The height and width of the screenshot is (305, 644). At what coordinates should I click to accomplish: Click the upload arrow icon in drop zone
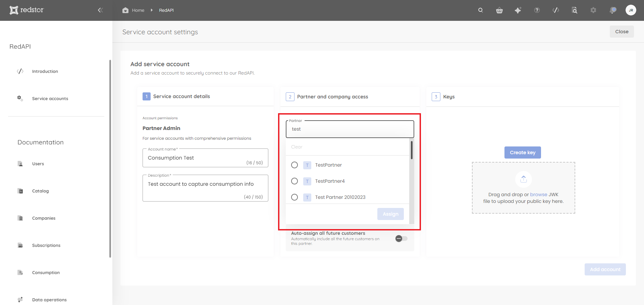523,179
